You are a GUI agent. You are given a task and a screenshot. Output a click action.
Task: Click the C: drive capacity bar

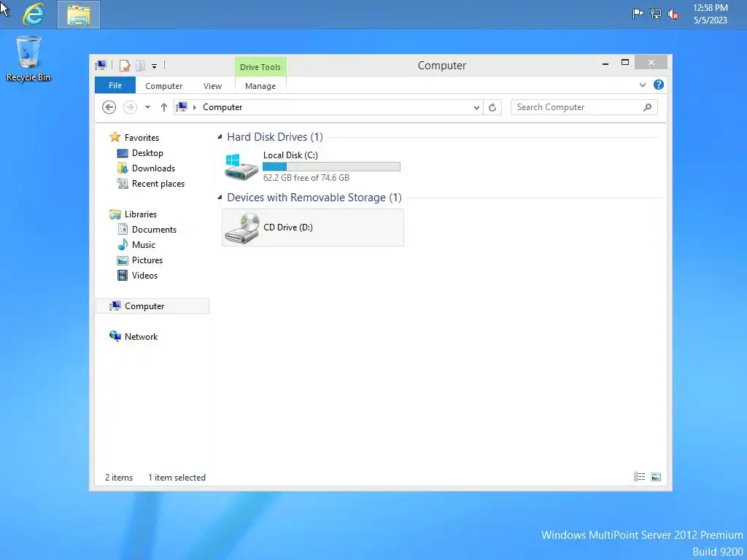coord(331,167)
